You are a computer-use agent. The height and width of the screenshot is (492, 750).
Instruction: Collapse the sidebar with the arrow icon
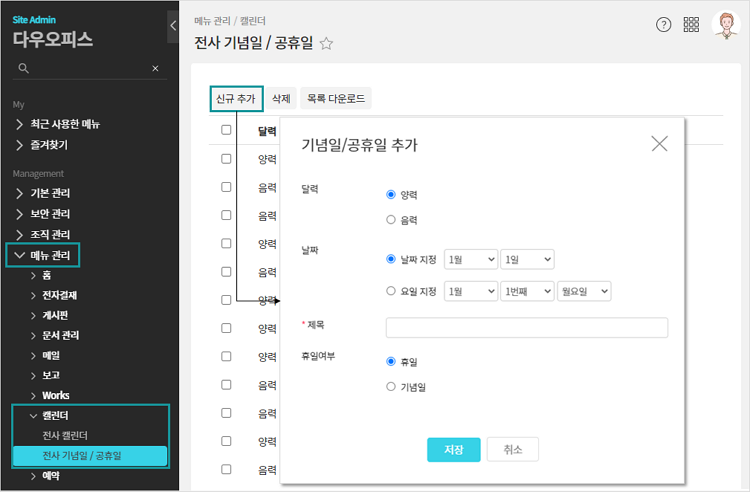(x=174, y=25)
